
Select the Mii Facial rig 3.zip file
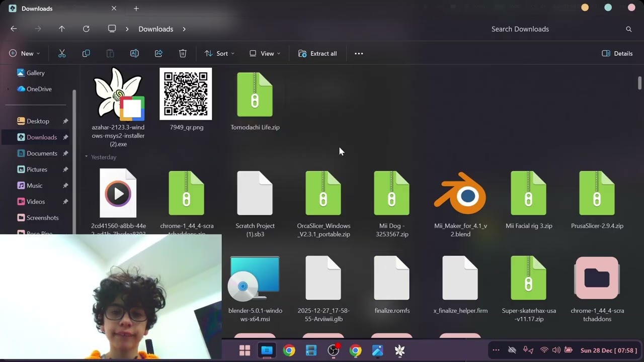(529, 200)
